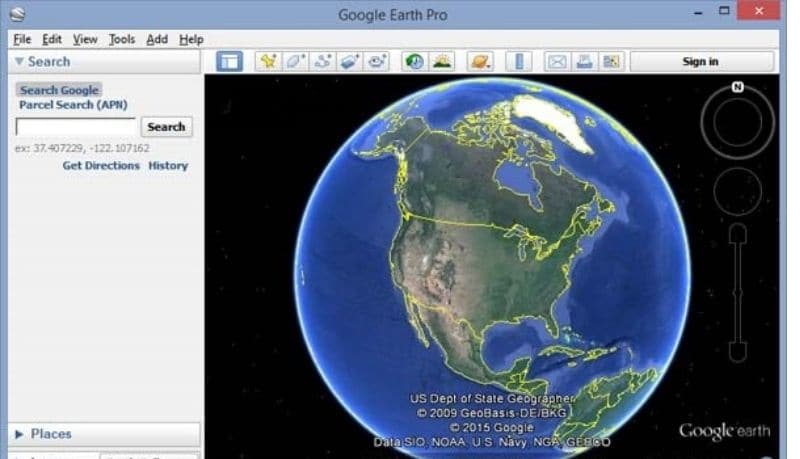Minimize the Google Earth Pro window

click(x=698, y=12)
